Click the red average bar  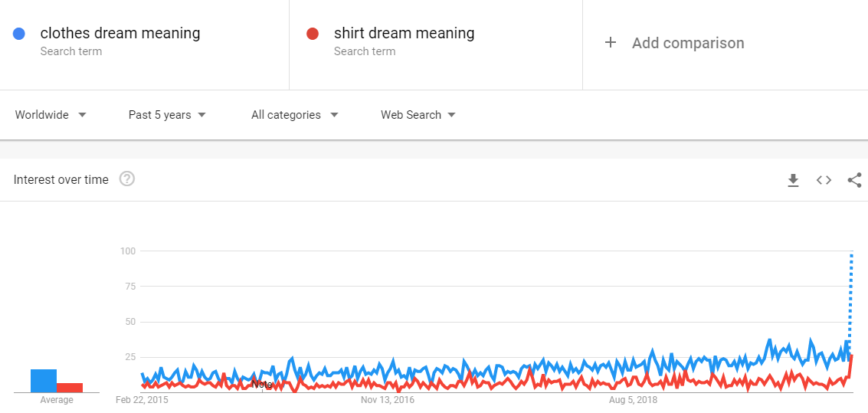tap(70, 387)
